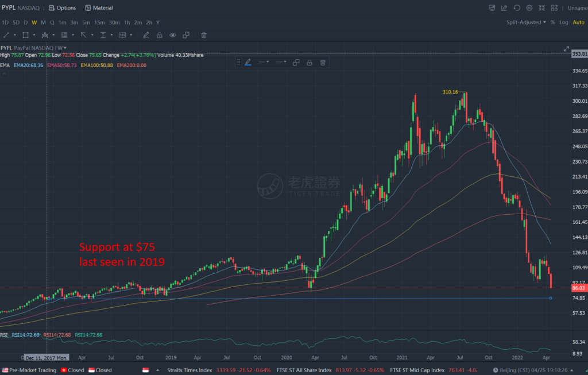The image size is (588, 375).
Task: Click Pre-Market Trading status
Action: click(29, 370)
